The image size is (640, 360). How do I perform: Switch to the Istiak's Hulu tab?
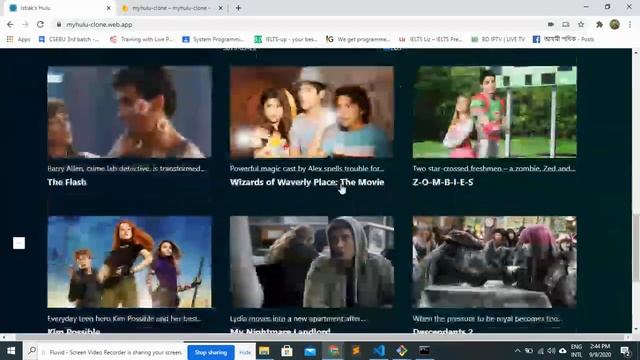point(59,8)
